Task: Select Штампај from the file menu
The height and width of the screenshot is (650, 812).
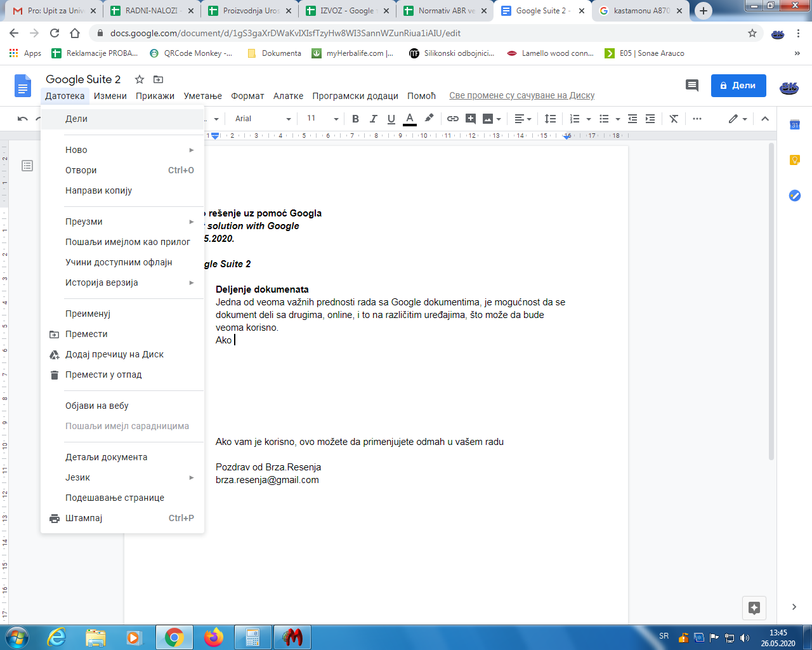Action: click(122, 518)
